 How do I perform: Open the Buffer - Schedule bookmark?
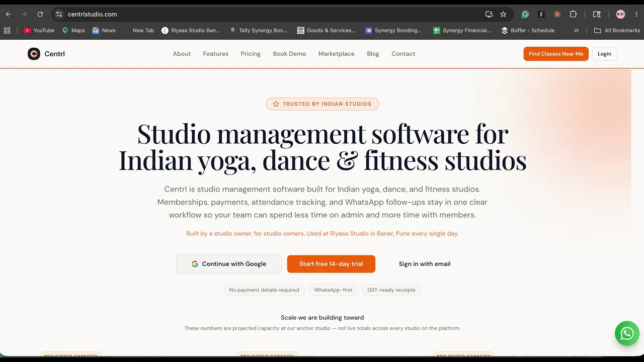click(528, 30)
